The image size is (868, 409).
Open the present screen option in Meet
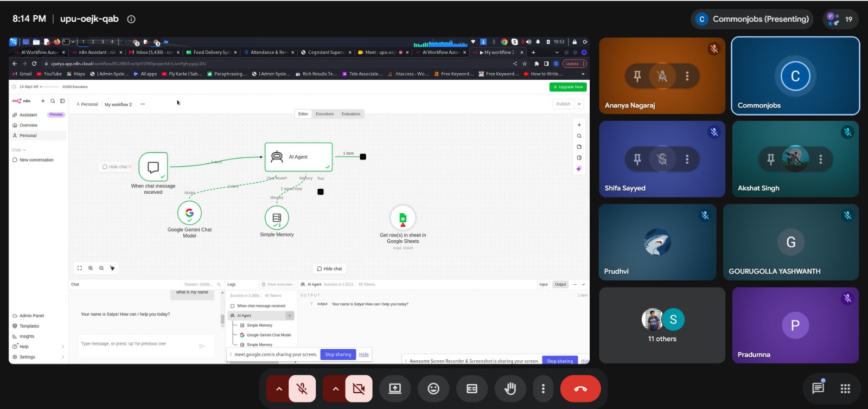tap(395, 389)
